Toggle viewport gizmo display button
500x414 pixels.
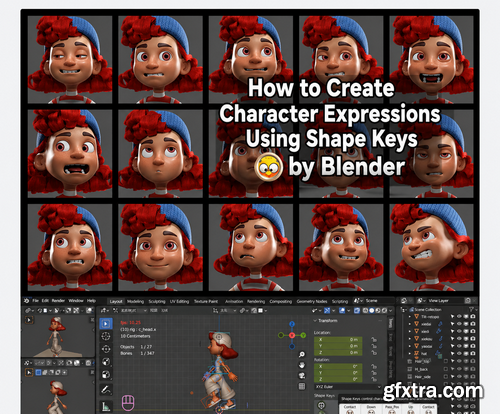tap(327, 311)
